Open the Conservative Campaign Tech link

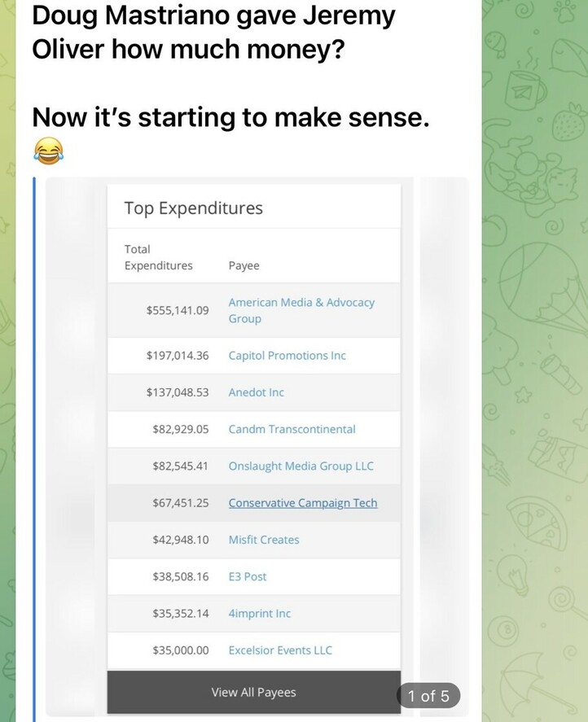(x=302, y=503)
